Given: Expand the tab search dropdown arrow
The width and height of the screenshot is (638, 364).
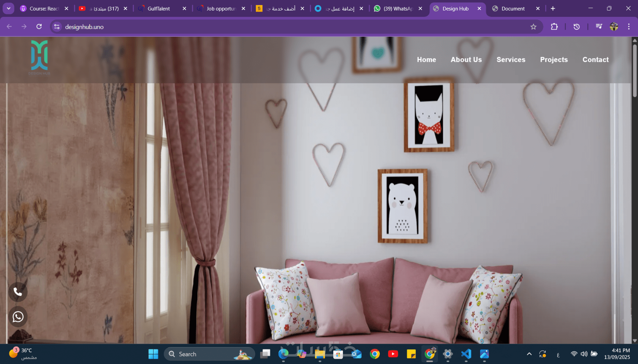Looking at the screenshot, I should [8, 8].
